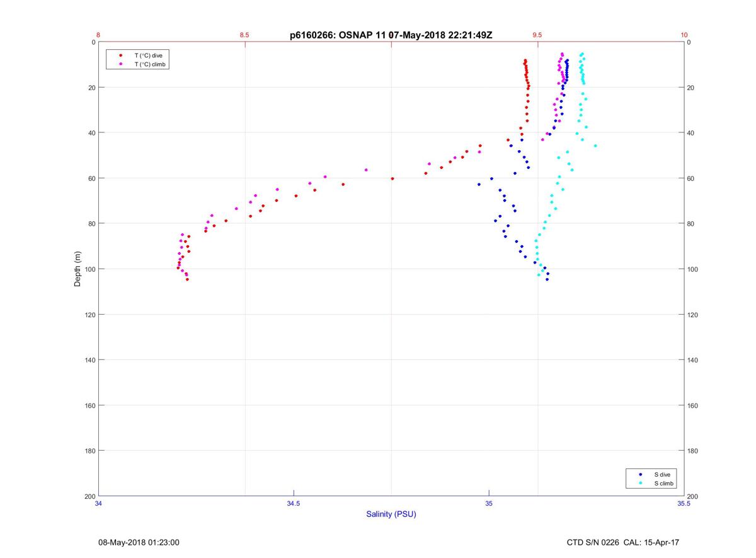Click '180' on the right depth axis
Viewport: 756px width, 558px height.
pos(694,451)
